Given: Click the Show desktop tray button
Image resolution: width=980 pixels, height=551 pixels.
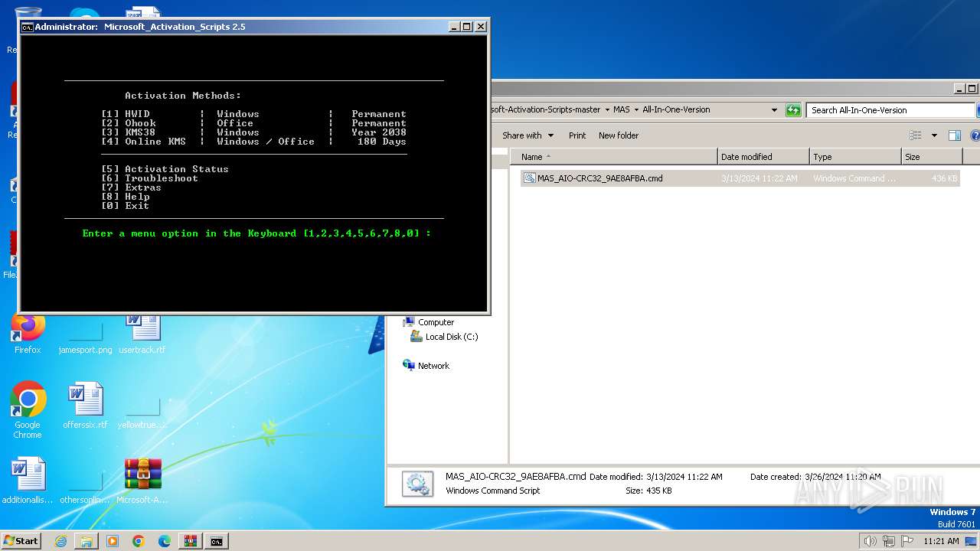Looking at the screenshot, I should tap(971, 541).
